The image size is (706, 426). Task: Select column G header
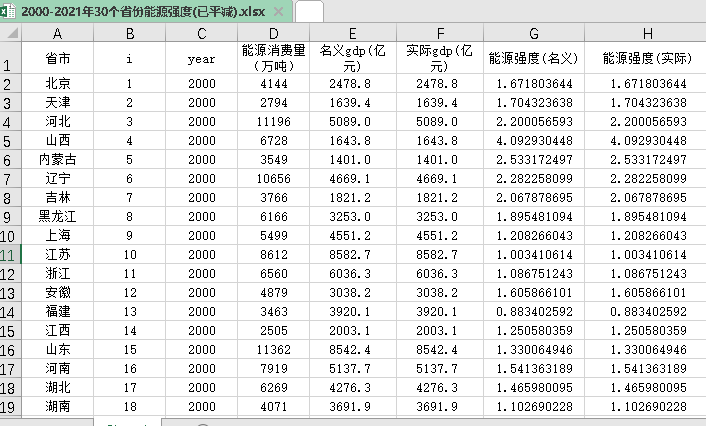(534, 33)
